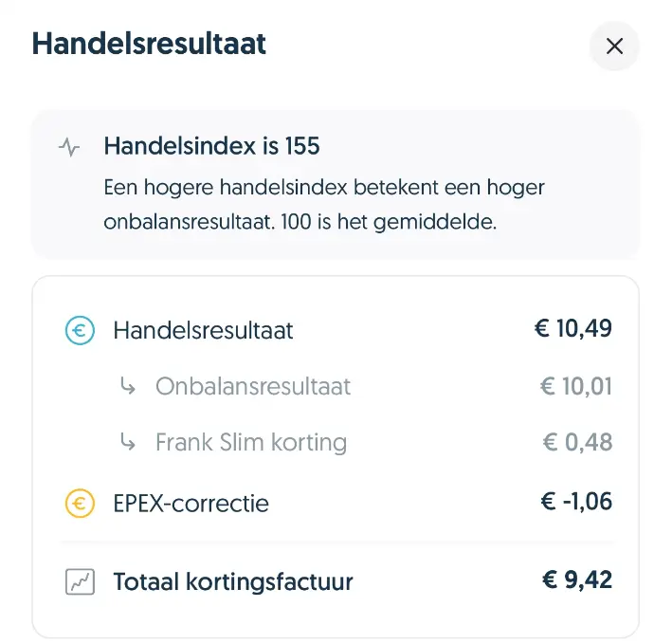Screen dimensions: 654x644
Task: Click the Totaal kortingsfactuur label
Action: pos(233,581)
